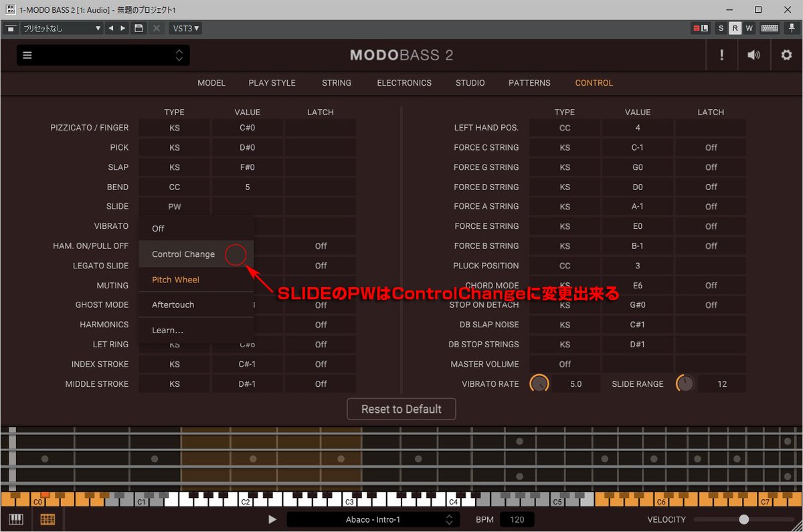803x532 pixels.
Task: Select the CONTROL tab
Action: pos(594,83)
